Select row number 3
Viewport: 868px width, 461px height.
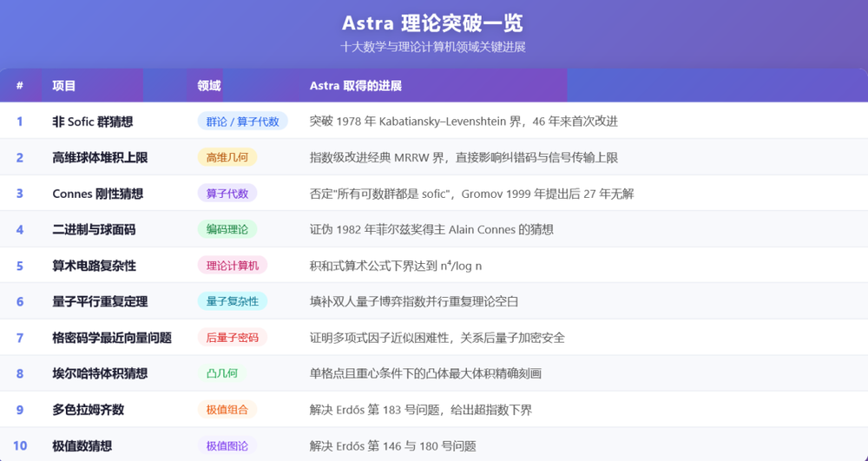[x=20, y=193]
